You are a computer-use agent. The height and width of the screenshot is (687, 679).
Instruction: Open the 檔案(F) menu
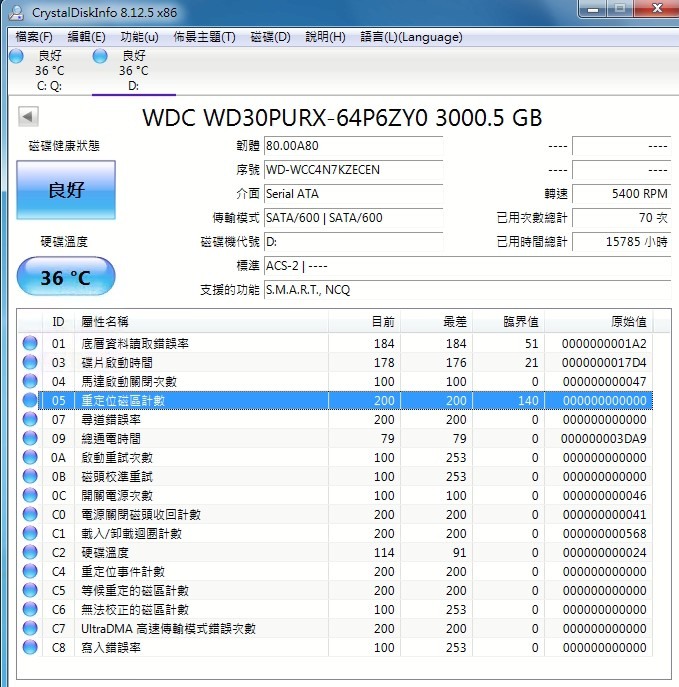pyautogui.click(x=34, y=37)
